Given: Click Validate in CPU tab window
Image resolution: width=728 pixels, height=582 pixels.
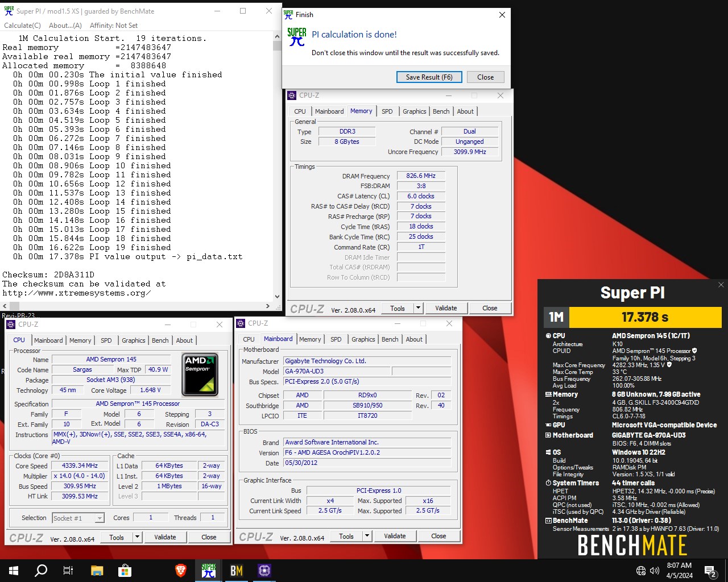Looking at the screenshot, I should pos(165,537).
